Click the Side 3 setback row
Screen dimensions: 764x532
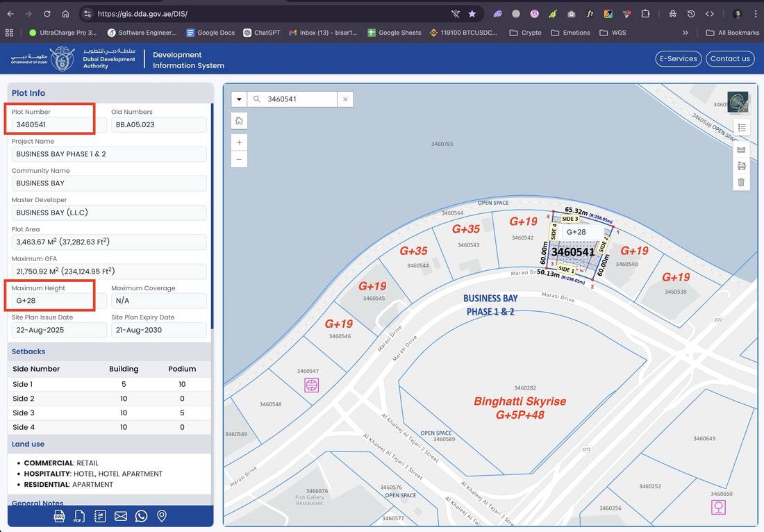[x=109, y=413]
